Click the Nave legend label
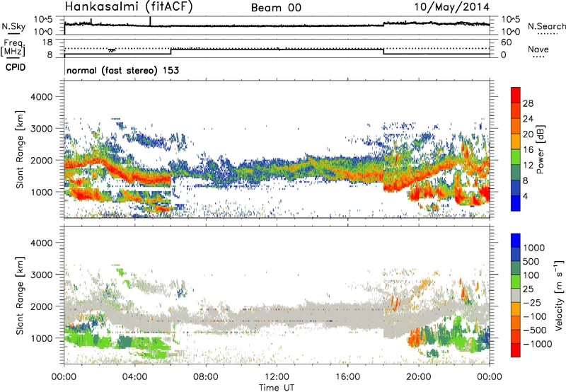The height and width of the screenshot is (392, 566). click(x=538, y=50)
